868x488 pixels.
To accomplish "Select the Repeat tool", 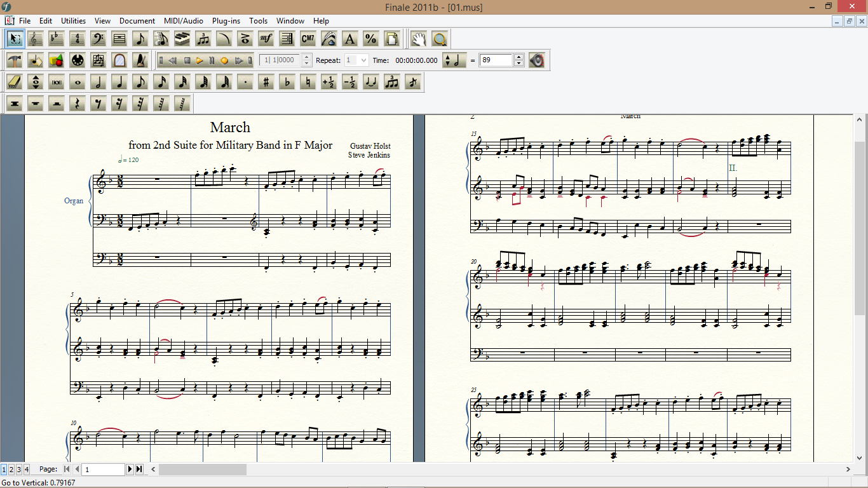I will 287,39.
